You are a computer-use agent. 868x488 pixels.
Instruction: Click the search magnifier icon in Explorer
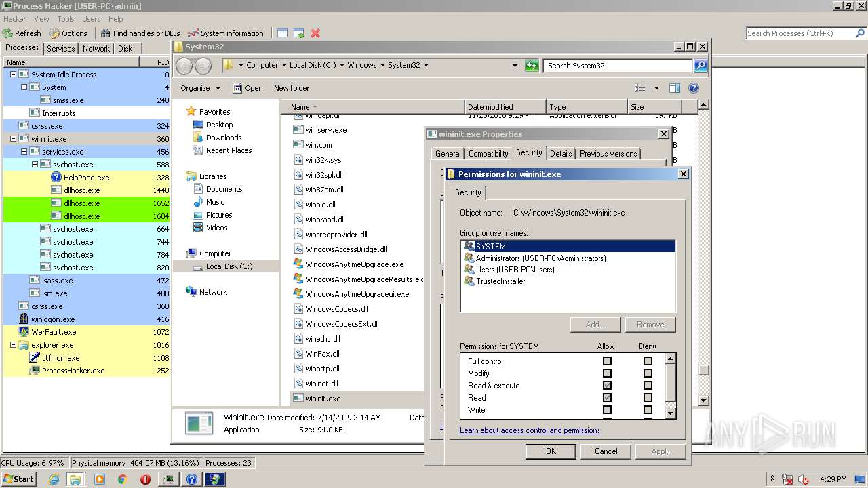coord(701,66)
